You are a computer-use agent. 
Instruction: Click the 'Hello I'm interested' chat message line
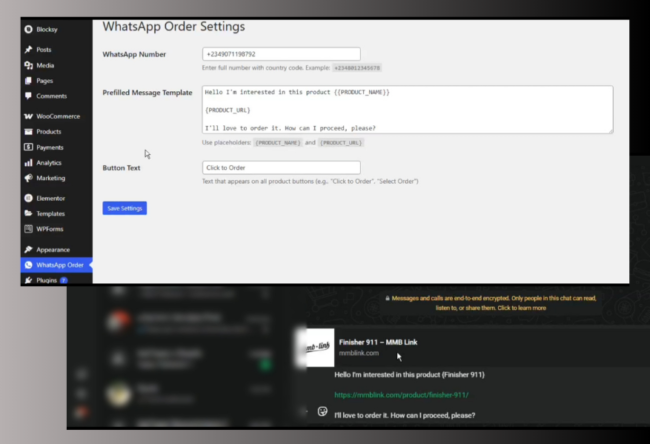409,375
